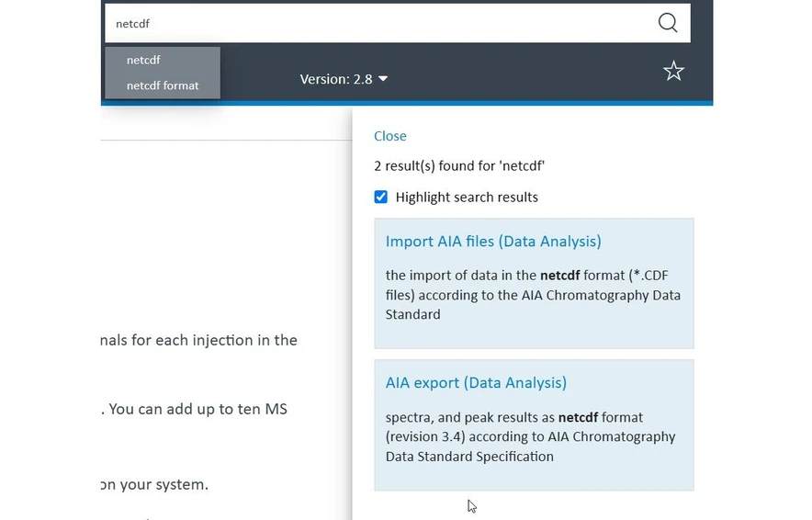812x520 pixels.
Task: Click the 'on your system.' page text
Action: click(x=154, y=484)
